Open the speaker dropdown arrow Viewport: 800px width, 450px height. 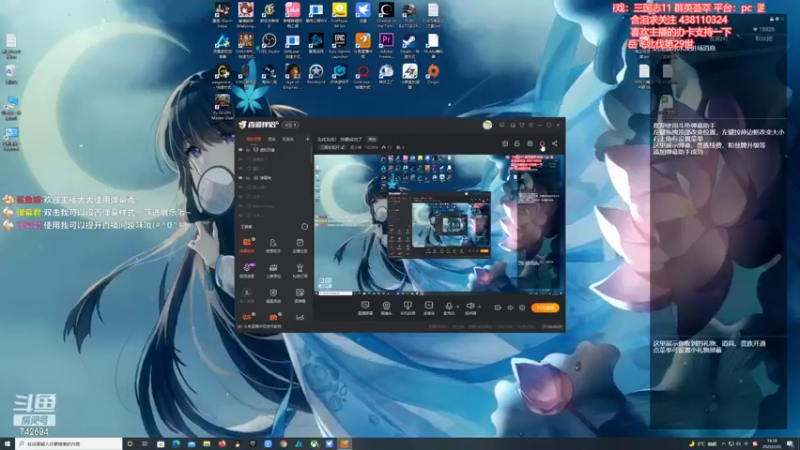[479, 307]
